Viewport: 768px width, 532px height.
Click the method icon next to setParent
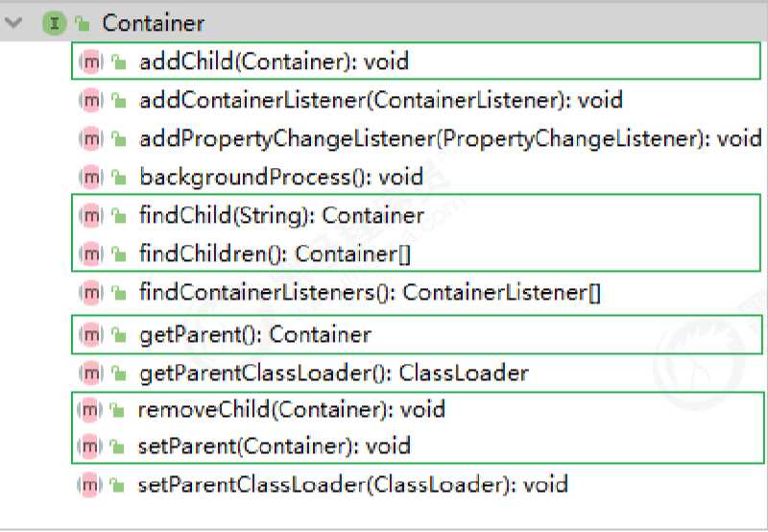[89, 447]
